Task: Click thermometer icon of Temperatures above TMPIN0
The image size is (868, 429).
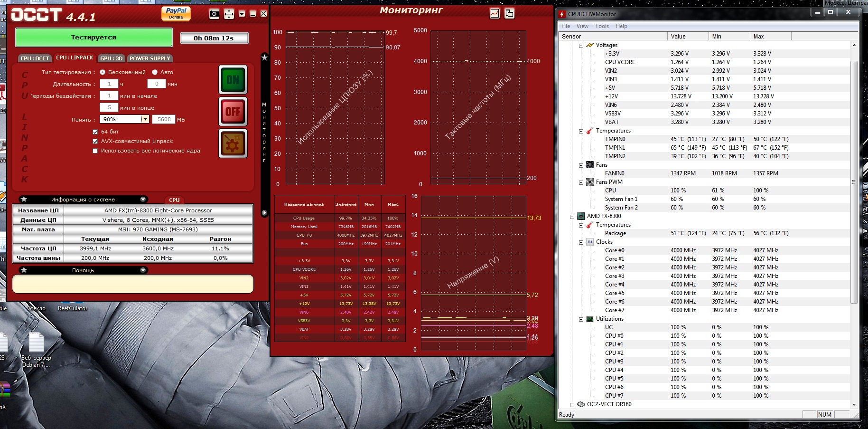Action: tap(590, 131)
